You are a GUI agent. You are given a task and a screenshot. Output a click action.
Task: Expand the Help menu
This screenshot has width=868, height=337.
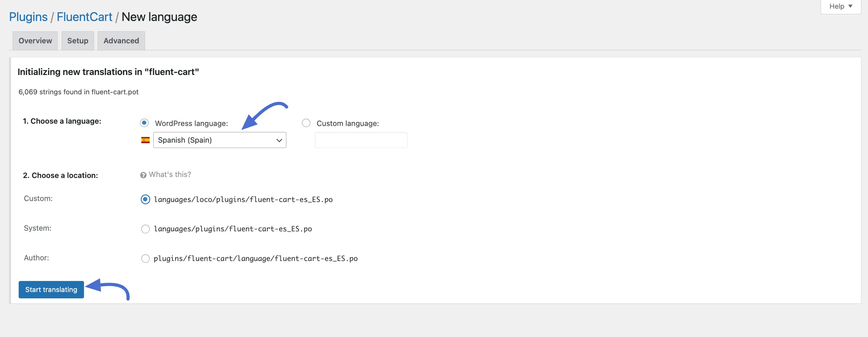tap(840, 6)
